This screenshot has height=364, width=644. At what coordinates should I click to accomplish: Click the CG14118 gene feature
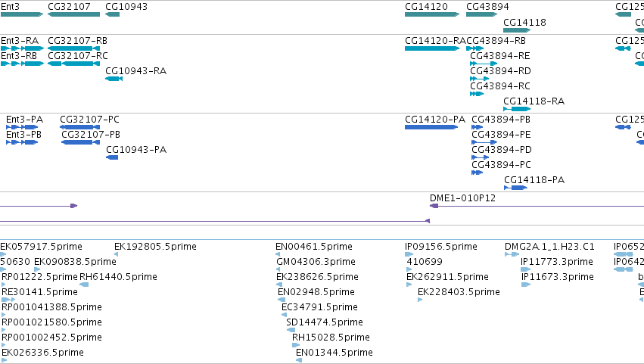point(517,30)
